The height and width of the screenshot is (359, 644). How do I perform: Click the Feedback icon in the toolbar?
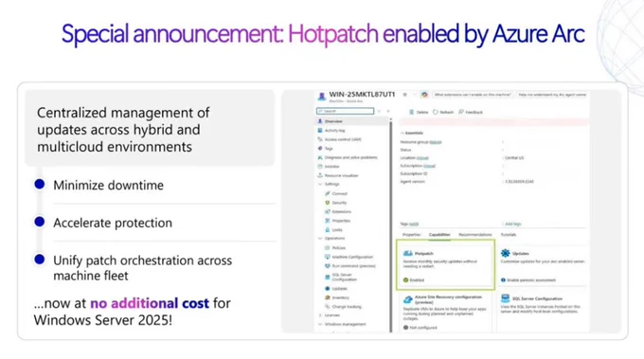click(x=461, y=112)
